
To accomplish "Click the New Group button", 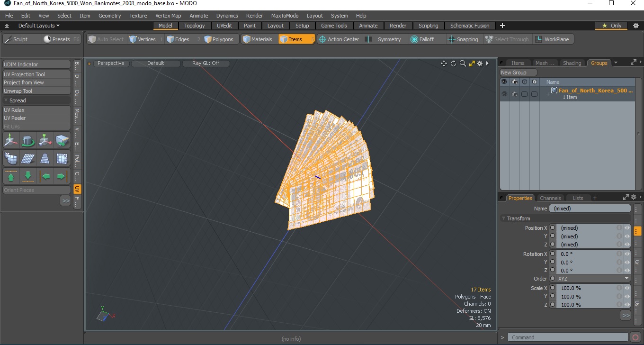I will point(519,73).
